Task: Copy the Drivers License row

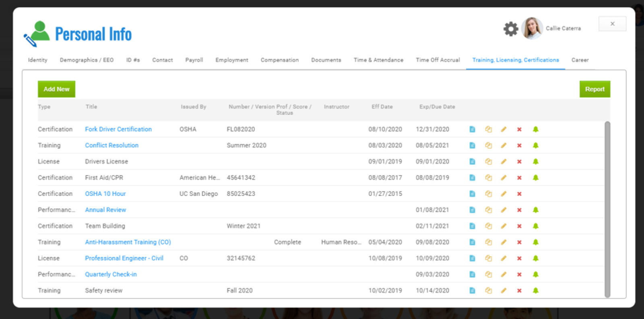Action: pyautogui.click(x=488, y=161)
